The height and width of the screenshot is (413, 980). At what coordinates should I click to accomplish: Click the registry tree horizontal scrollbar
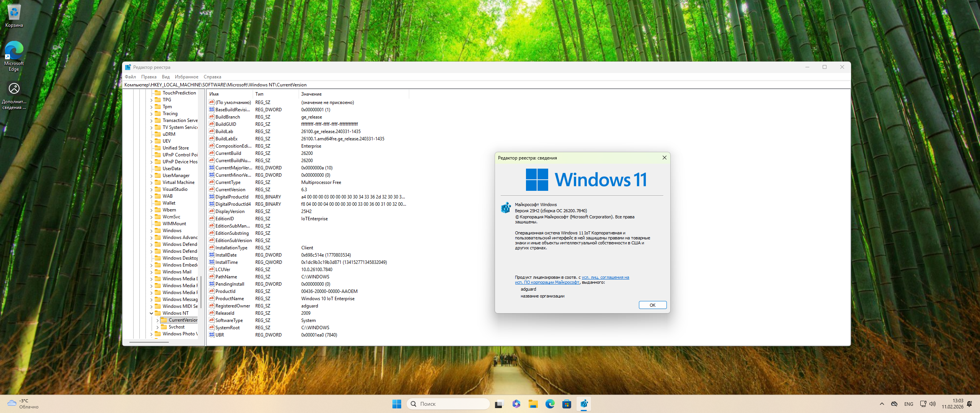pos(149,342)
